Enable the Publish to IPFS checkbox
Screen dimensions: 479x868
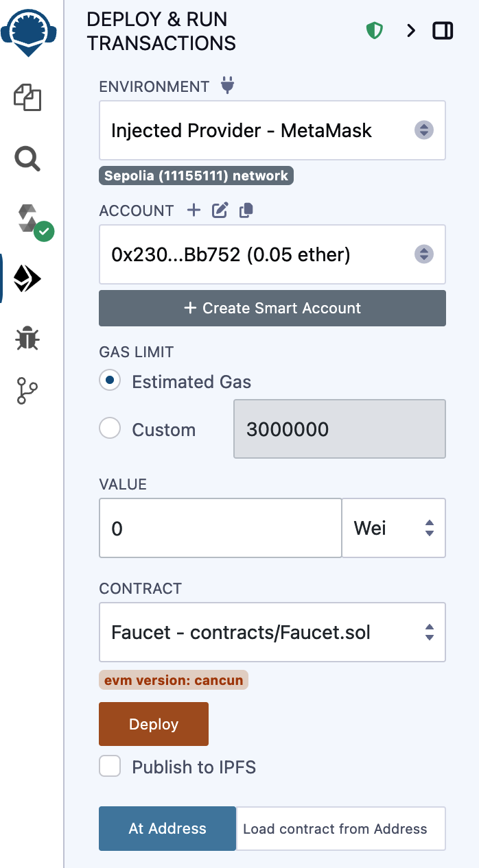click(110, 767)
